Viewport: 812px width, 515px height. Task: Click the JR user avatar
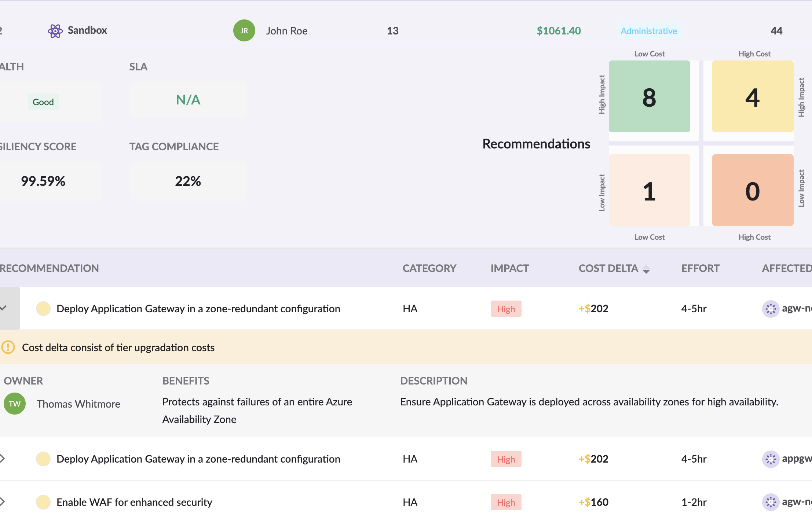pos(244,31)
